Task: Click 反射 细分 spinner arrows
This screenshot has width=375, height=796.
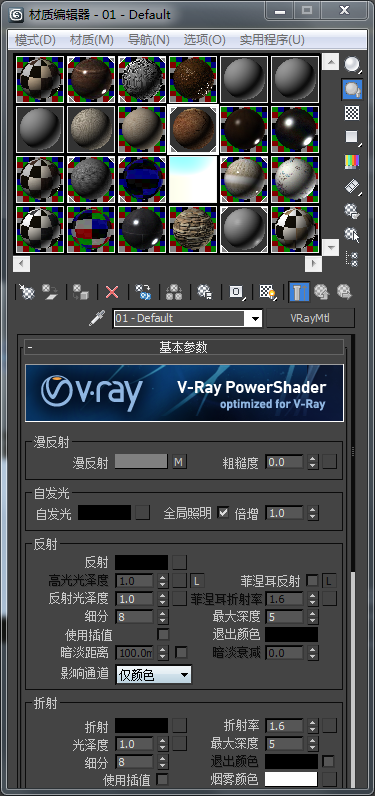Action: pos(162,617)
